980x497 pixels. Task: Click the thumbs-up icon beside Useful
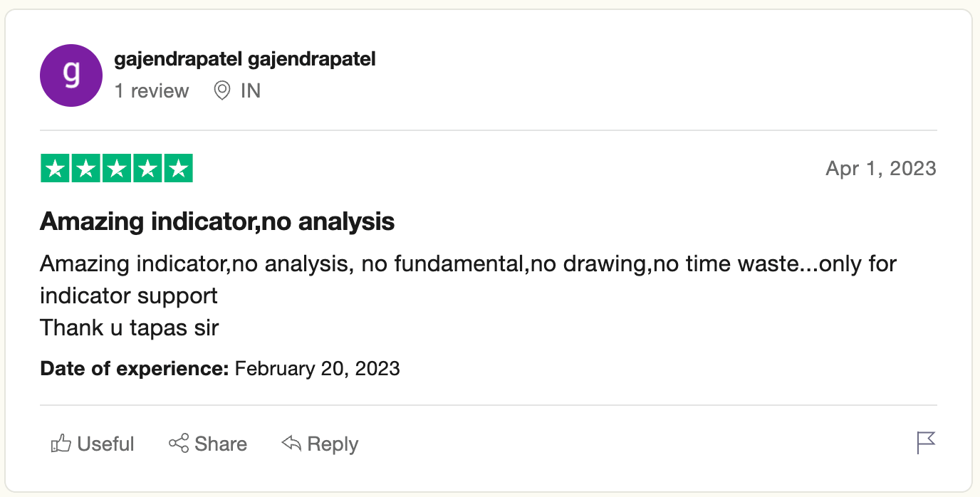61,444
